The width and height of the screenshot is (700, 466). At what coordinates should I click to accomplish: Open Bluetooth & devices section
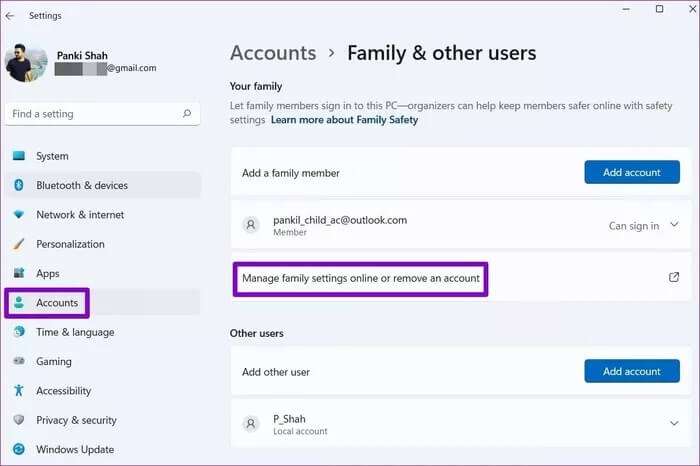pos(103,185)
